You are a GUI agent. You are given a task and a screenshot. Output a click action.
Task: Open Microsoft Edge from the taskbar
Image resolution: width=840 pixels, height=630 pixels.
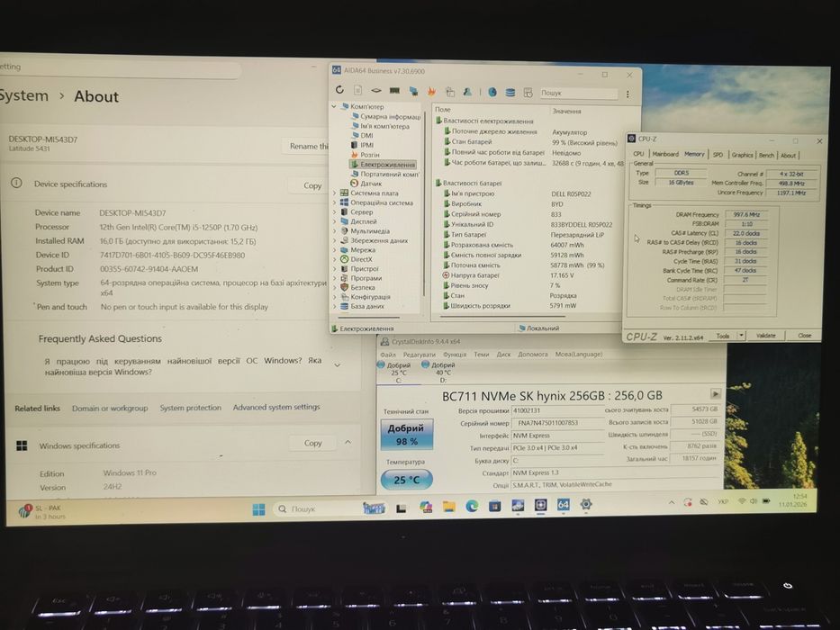point(472,506)
